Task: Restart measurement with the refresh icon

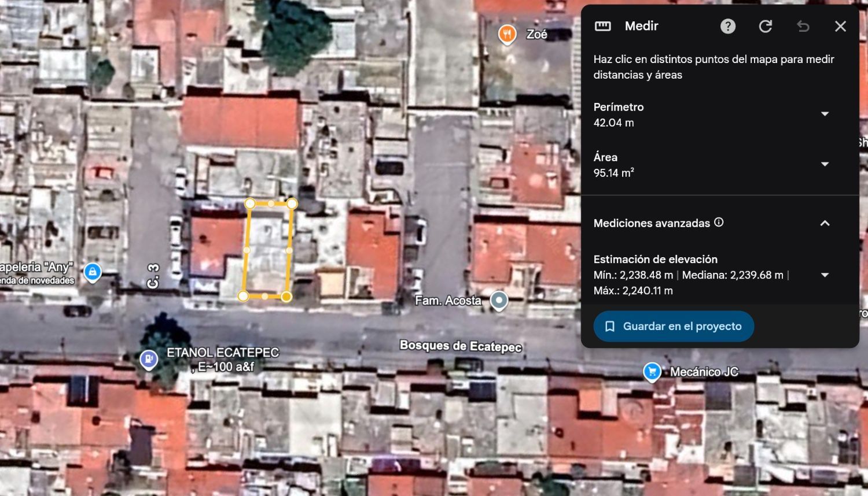Action: point(766,26)
